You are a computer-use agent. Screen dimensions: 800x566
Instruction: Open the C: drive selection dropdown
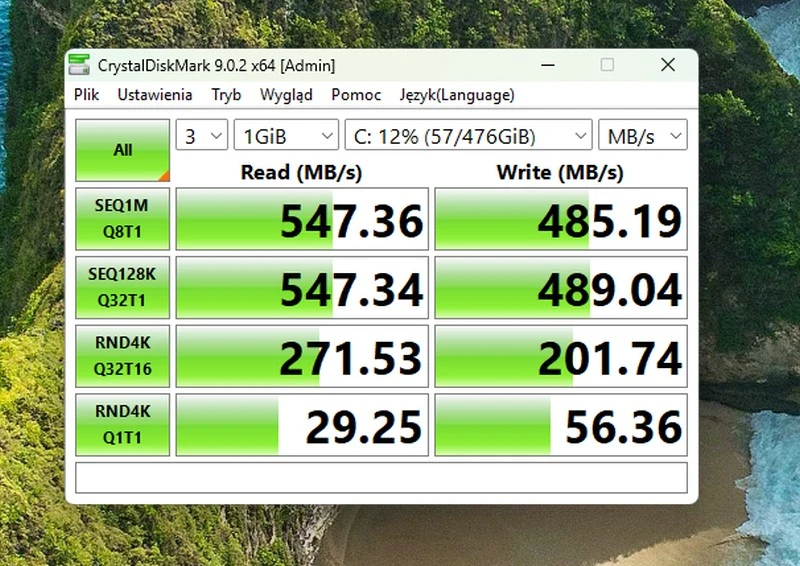click(468, 136)
